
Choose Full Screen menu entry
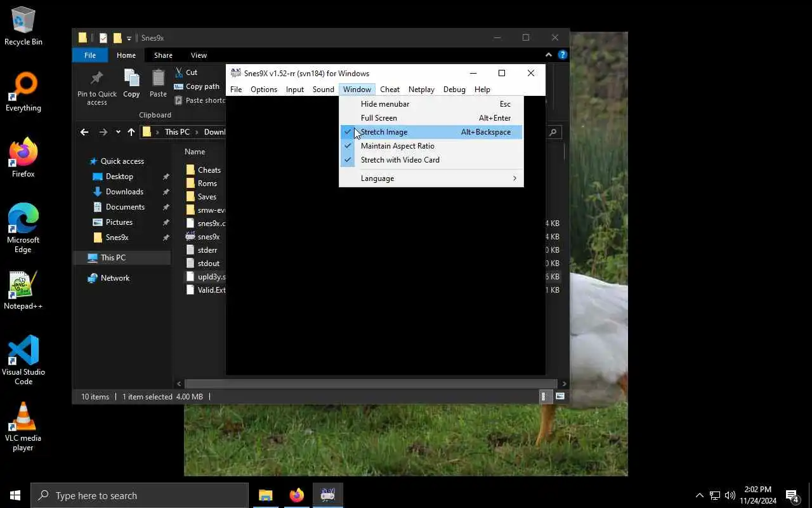(x=431, y=118)
